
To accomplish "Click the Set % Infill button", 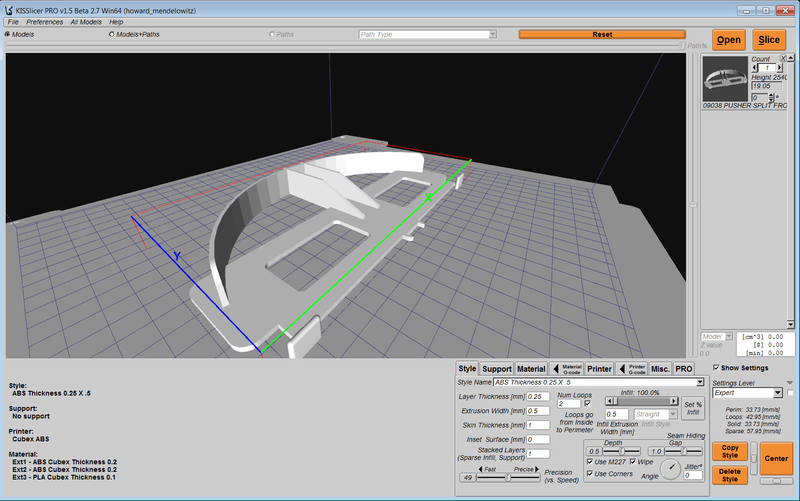I will (693, 408).
